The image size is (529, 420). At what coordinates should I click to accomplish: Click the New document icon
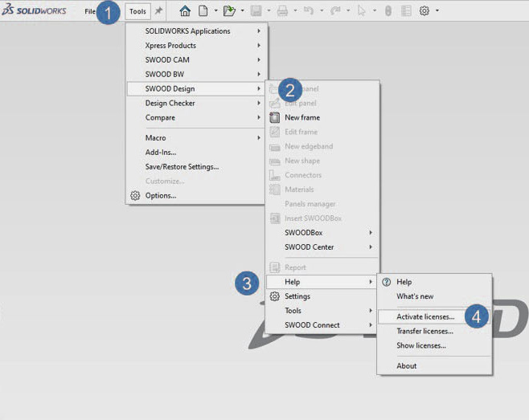pos(203,11)
